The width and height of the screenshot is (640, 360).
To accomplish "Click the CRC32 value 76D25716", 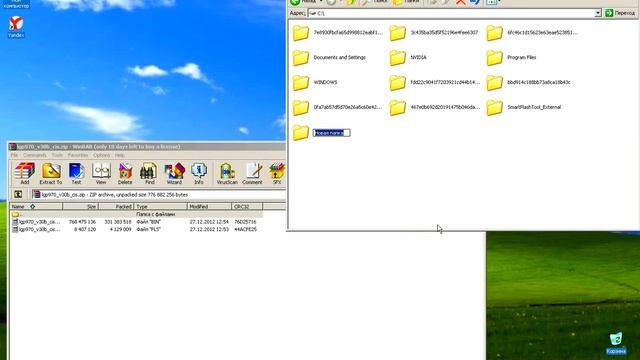I will (245, 222).
